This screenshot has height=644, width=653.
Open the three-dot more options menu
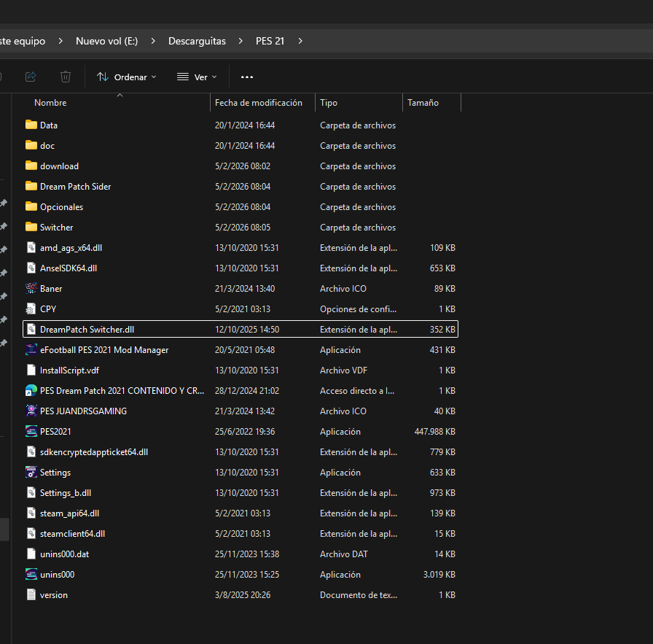pos(247,77)
